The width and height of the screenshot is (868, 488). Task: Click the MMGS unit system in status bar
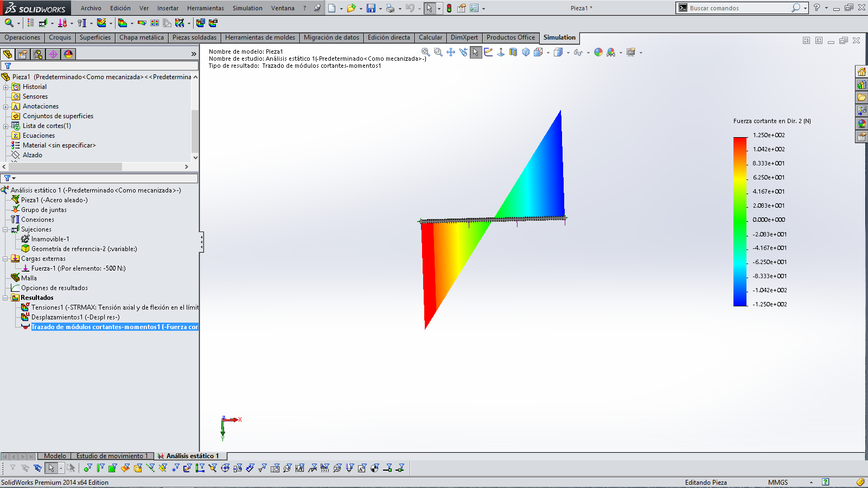tap(778, 482)
